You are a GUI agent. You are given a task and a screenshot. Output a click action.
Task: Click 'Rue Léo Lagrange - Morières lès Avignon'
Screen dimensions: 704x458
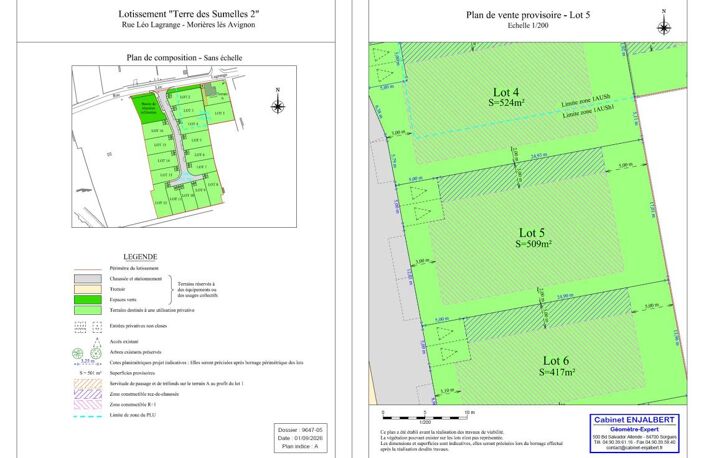(x=189, y=25)
